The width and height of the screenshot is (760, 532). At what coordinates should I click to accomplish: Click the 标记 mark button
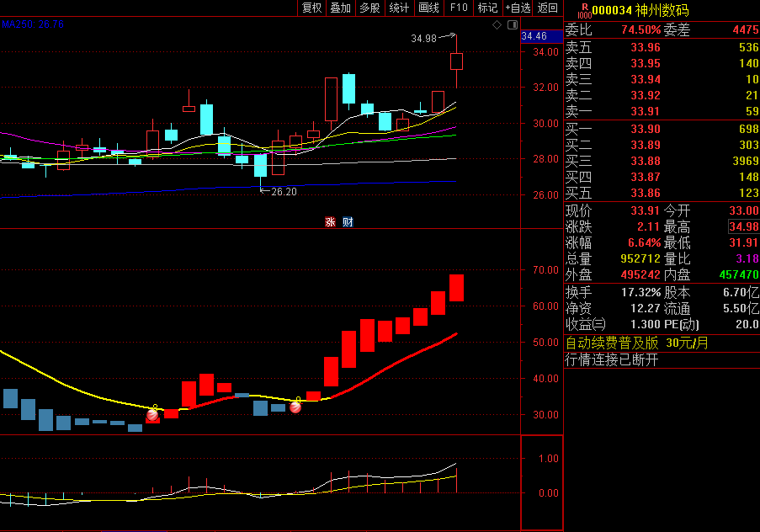(487, 8)
